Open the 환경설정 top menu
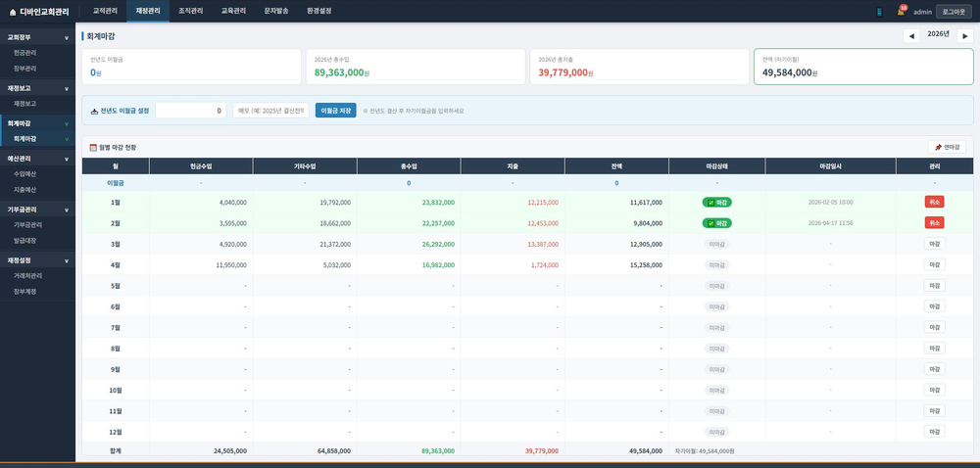The width and height of the screenshot is (980, 468). click(x=319, y=11)
